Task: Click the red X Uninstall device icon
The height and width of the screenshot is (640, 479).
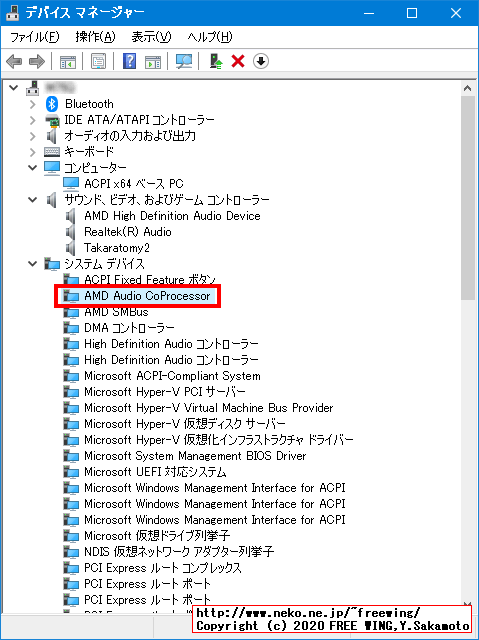Action: pos(238,62)
